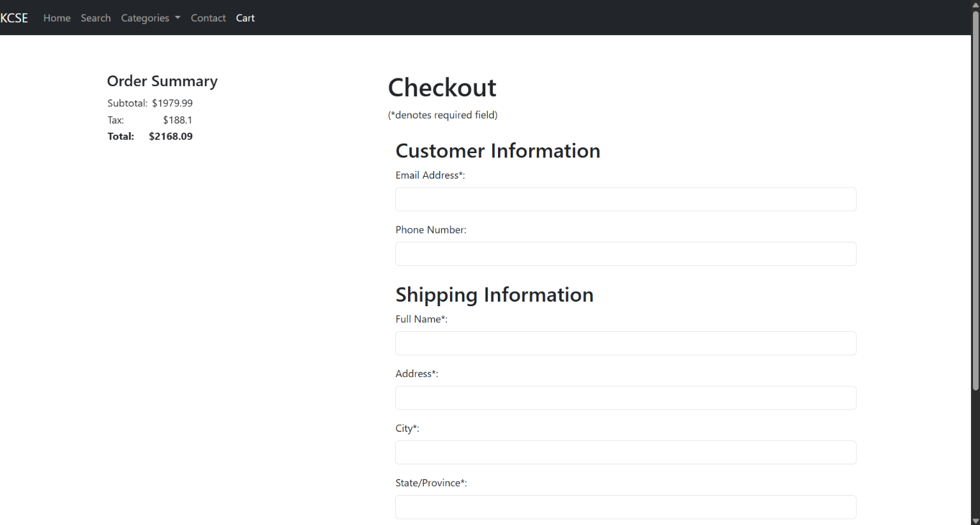Click the Customer Information section heading

point(497,151)
